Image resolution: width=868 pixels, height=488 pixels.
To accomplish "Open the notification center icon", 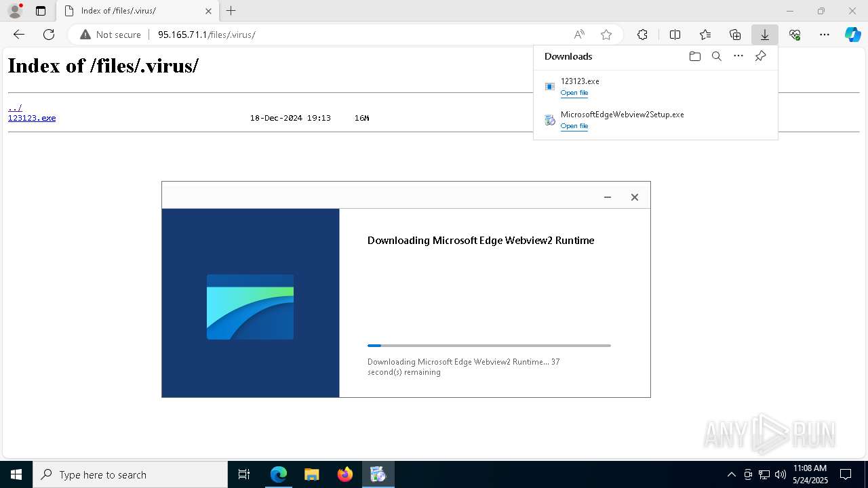I will point(846,474).
